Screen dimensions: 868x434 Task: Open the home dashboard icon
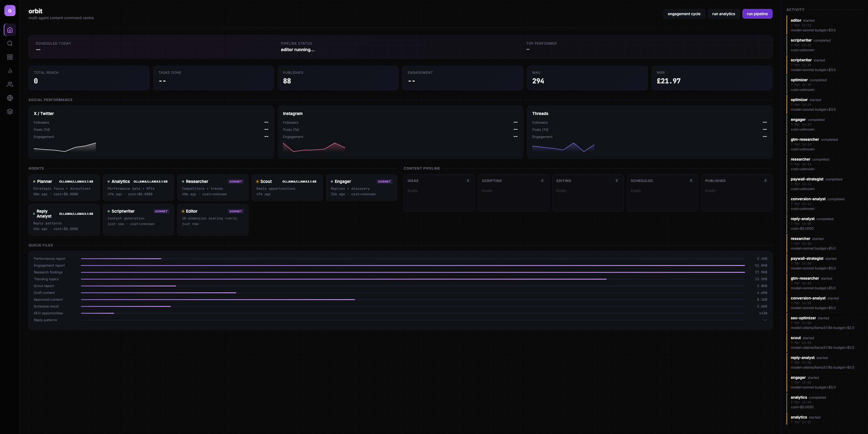(x=10, y=30)
